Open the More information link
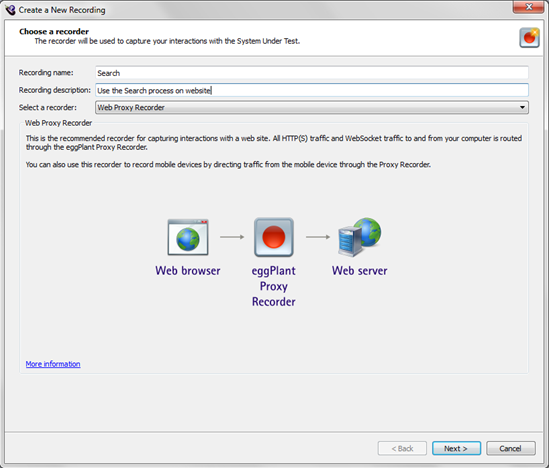This screenshot has width=549, height=468. click(53, 364)
